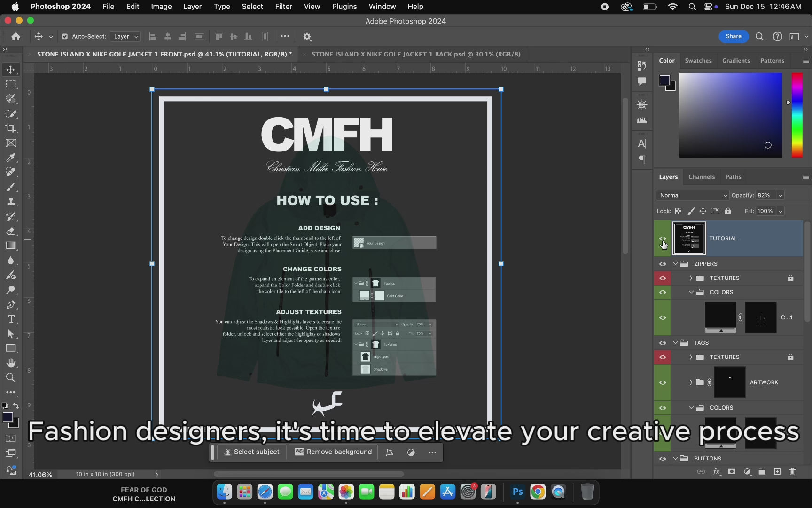Select the Hand tool
This screenshot has width=812, height=508.
[10, 363]
